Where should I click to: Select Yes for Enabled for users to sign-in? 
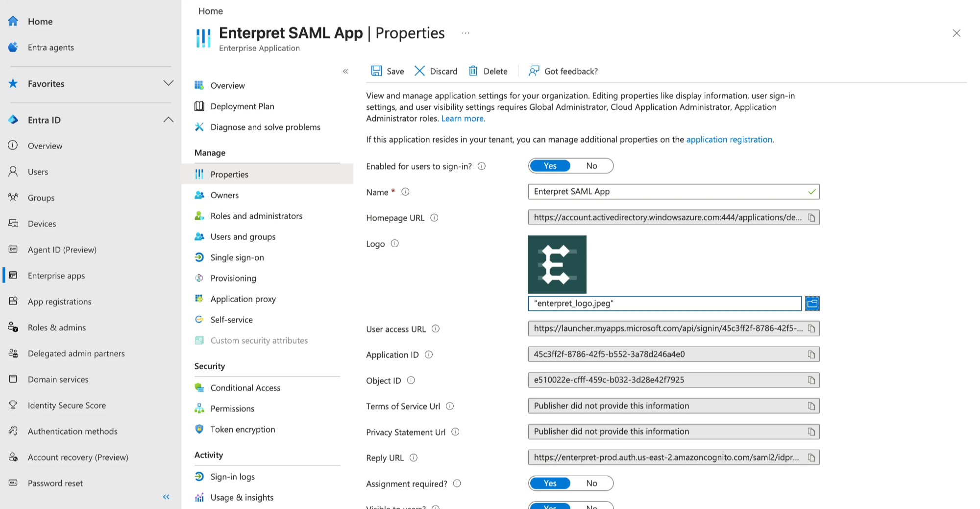point(550,166)
